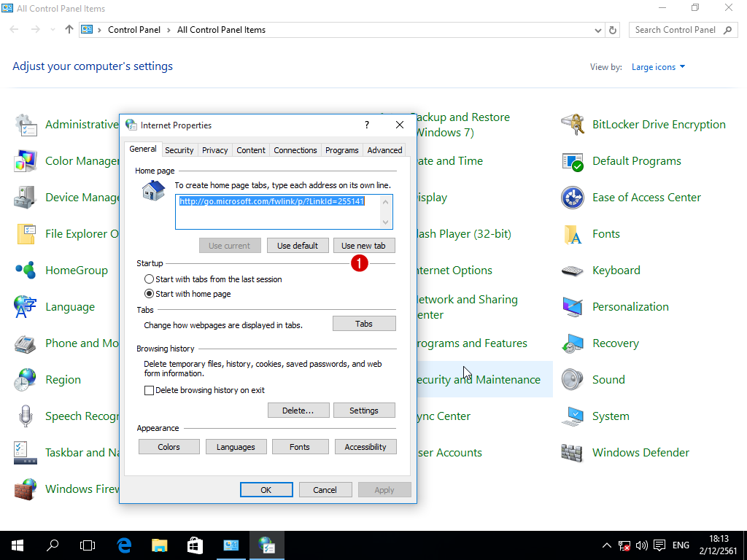The height and width of the screenshot is (560, 747).
Task: Open browsing history Settings button
Action: [x=364, y=411]
